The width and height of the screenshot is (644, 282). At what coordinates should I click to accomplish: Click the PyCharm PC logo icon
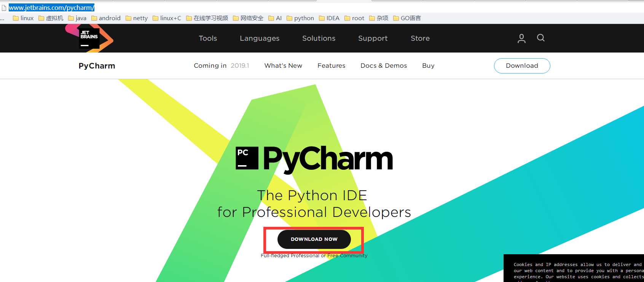[247, 158]
